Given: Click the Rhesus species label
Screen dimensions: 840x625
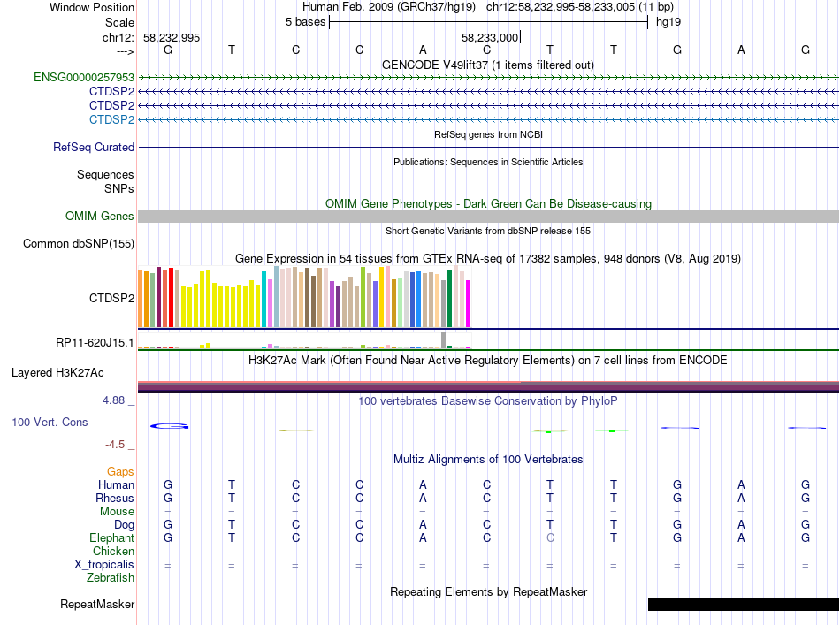Looking at the screenshot, I should (115, 498).
